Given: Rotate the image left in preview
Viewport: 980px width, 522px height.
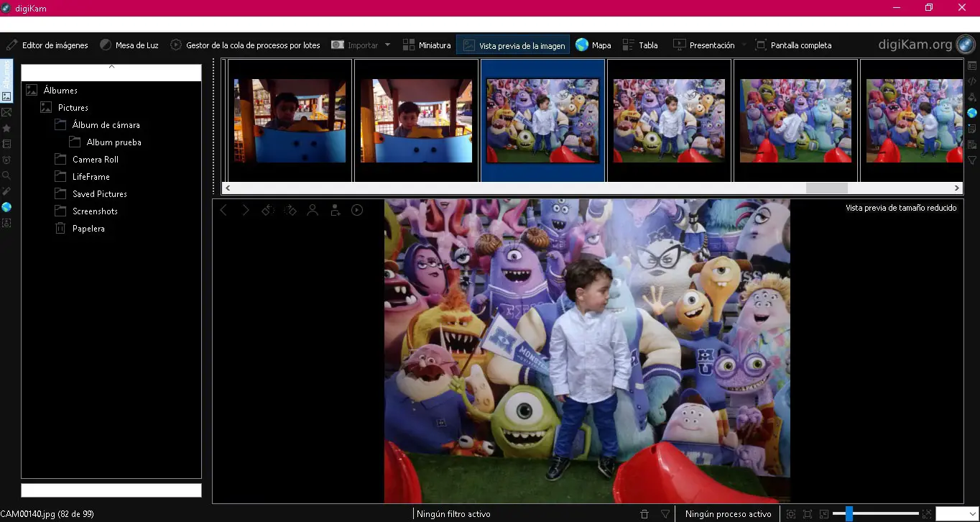Looking at the screenshot, I should coord(267,210).
